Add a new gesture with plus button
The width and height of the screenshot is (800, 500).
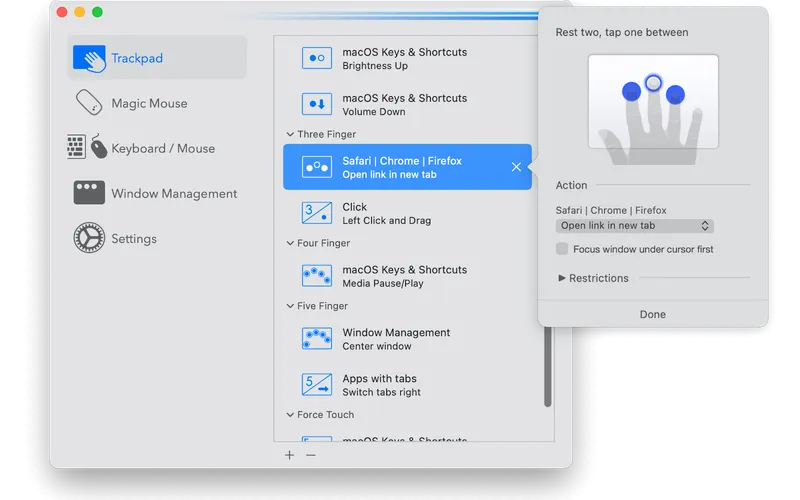[289, 455]
